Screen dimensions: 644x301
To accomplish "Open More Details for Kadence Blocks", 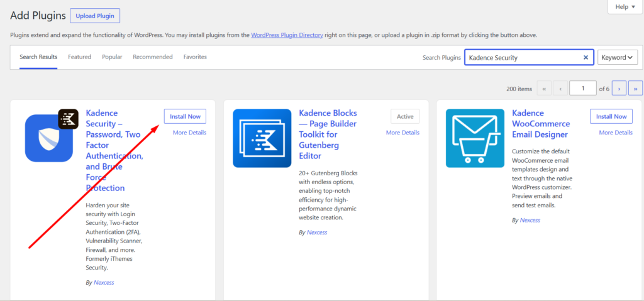I will (x=403, y=133).
